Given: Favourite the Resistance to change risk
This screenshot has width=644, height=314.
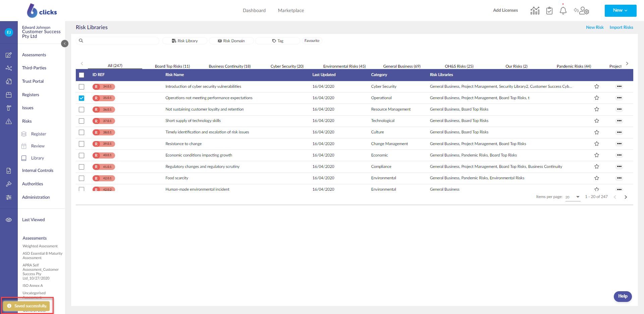Looking at the screenshot, I should [x=597, y=144].
